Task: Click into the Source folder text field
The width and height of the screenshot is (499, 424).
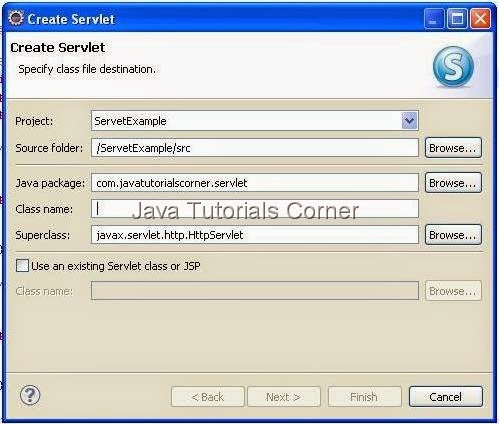Action: point(255,148)
